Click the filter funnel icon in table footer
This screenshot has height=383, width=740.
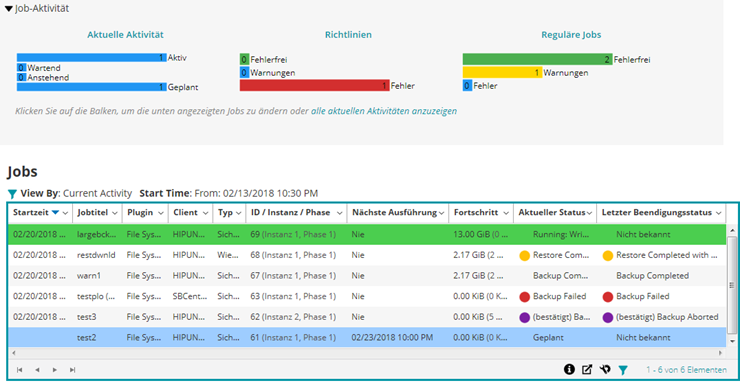pyautogui.click(x=623, y=370)
